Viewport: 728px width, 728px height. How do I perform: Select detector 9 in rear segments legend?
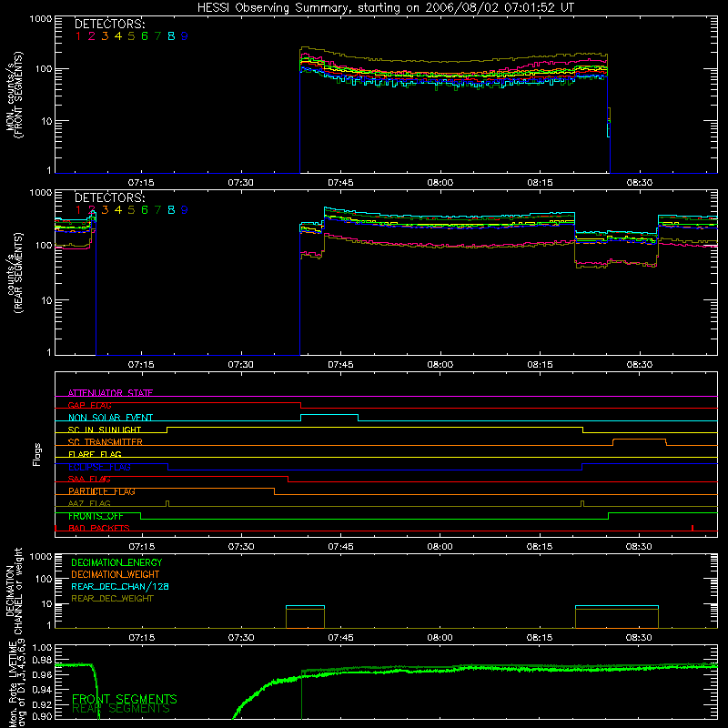tap(185, 210)
